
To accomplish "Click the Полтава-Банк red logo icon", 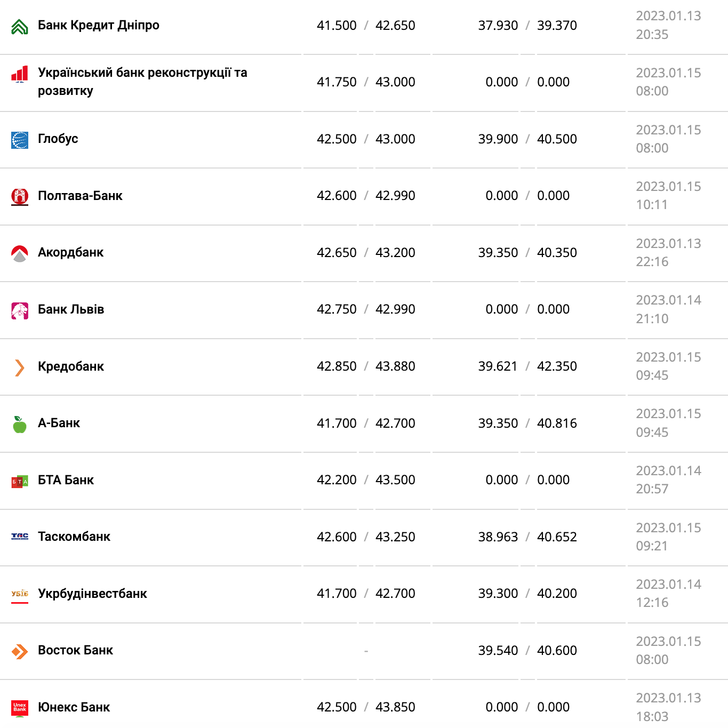I will click(x=20, y=197).
